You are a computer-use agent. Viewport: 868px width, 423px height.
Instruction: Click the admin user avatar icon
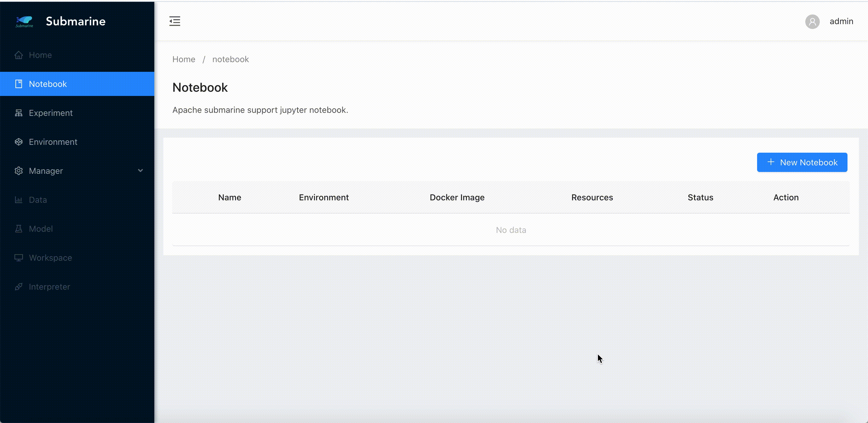point(812,22)
